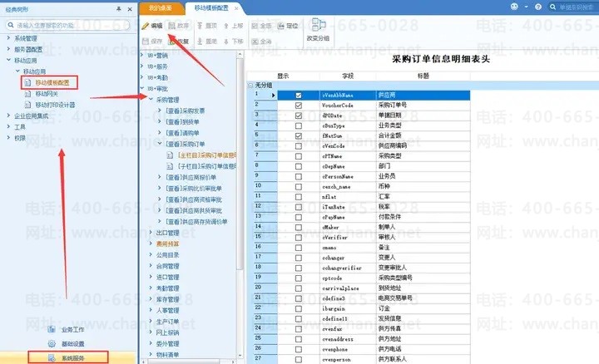Click the 下移 move down arrow icon
The width and height of the screenshot is (599, 364).
226,42
